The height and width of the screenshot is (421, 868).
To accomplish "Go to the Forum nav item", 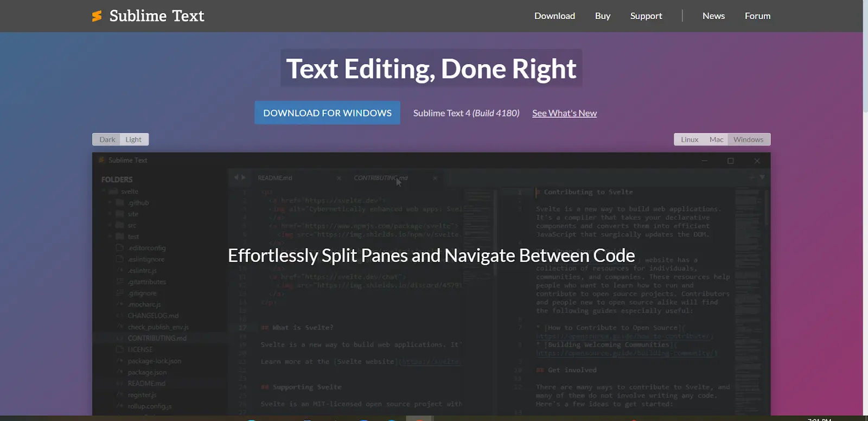I will click(x=757, y=16).
